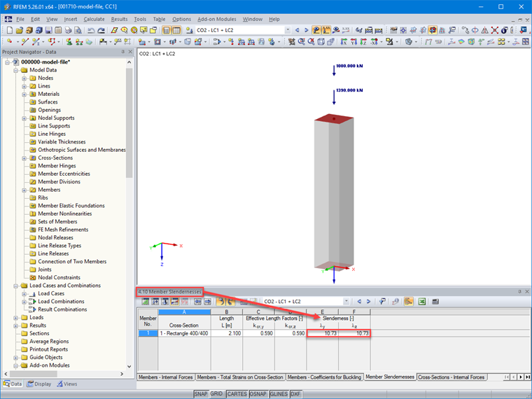Switch to the Views navigator tab
The width and height of the screenshot is (532, 399).
tap(67, 384)
